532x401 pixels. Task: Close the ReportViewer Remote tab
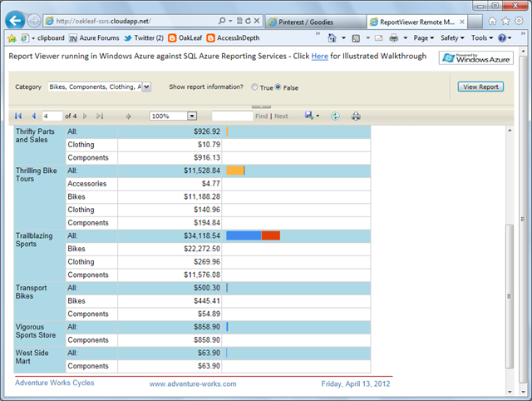coord(462,22)
